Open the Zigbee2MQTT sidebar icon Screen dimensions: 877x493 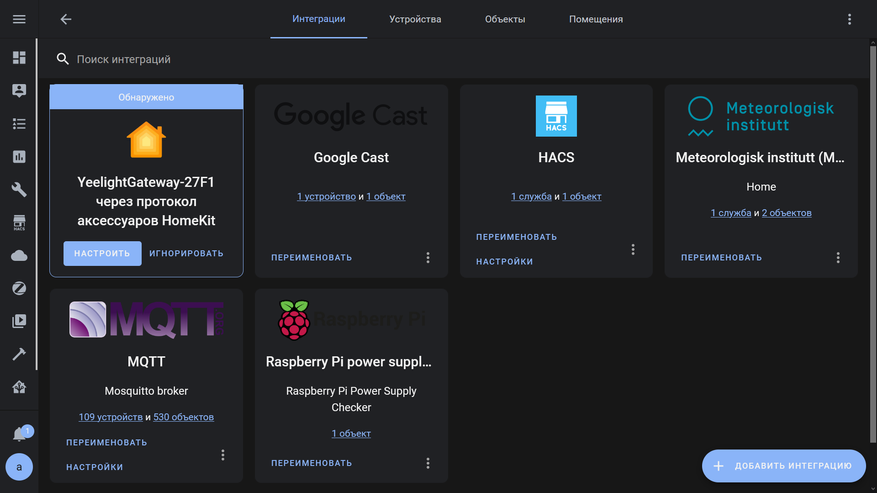tap(19, 288)
